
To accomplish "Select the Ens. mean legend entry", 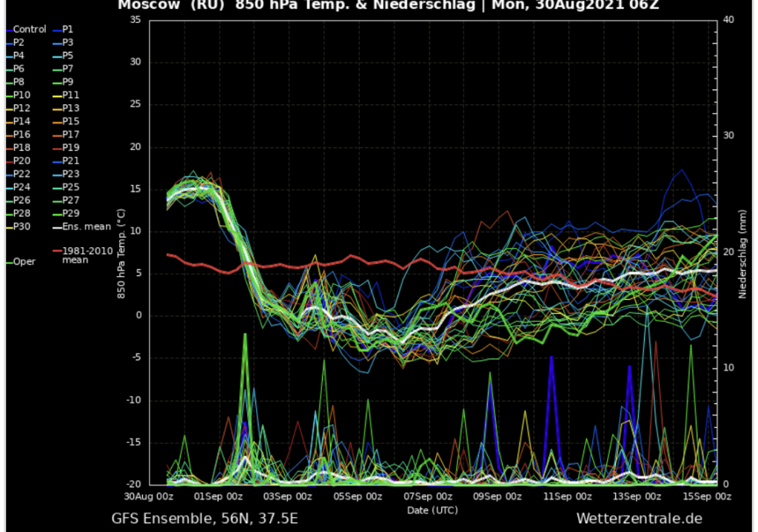I will (x=87, y=226).
